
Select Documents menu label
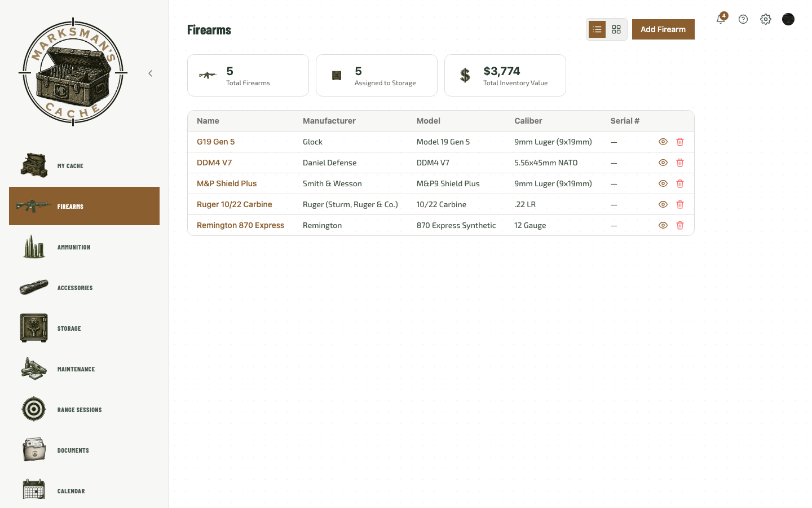click(x=73, y=450)
